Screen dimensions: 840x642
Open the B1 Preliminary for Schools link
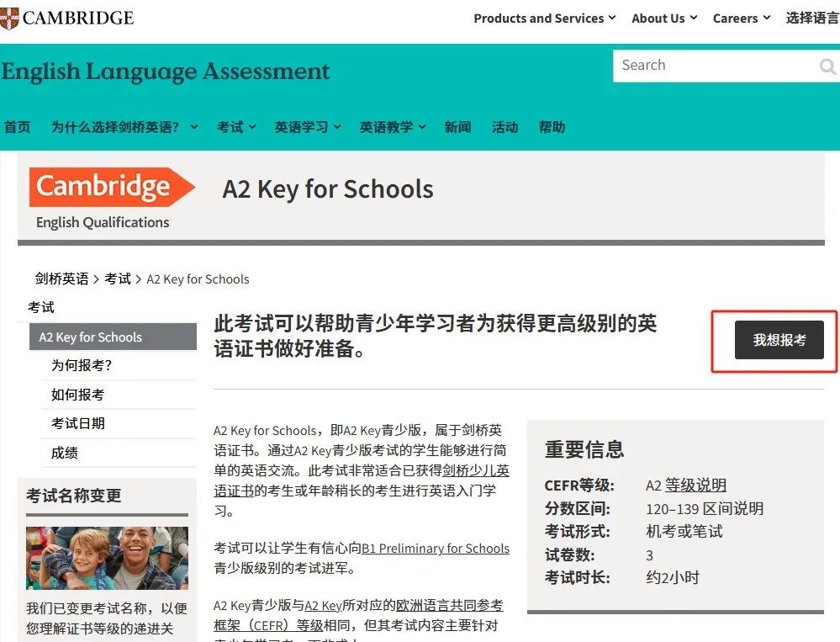tap(436, 548)
